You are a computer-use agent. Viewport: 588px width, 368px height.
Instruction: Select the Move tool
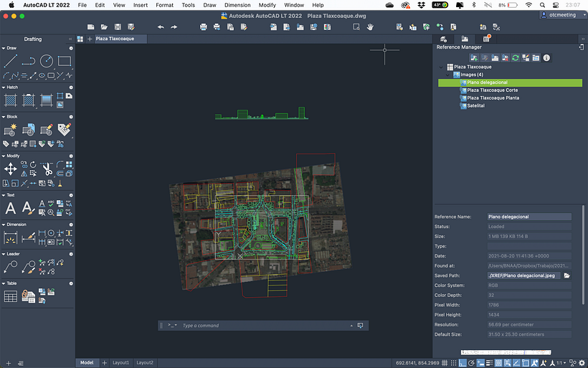[x=11, y=169]
